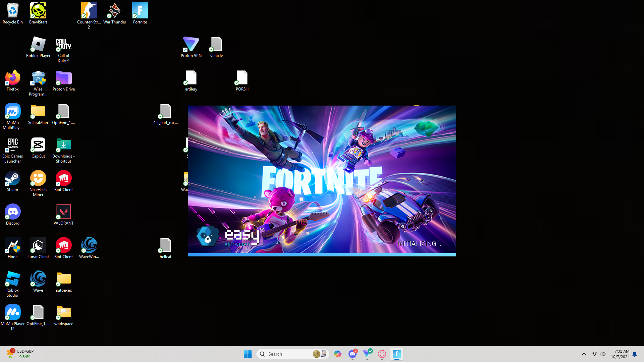Click the Lunar Client desktop icon

(x=38, y=246)
